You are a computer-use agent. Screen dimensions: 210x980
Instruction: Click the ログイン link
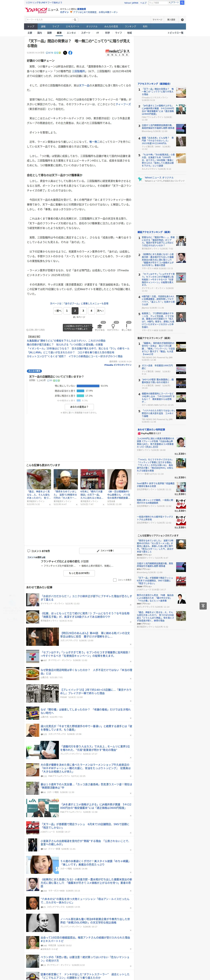click(64, 12)
